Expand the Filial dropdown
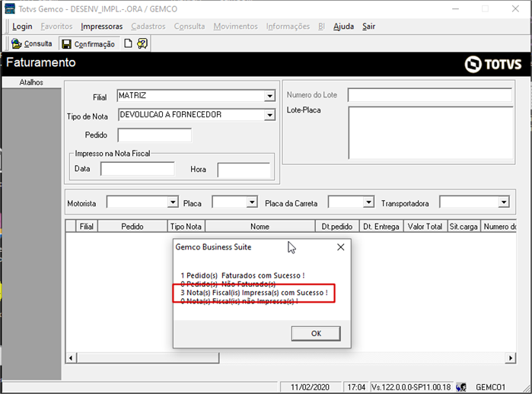The width and height of the screenshot is (532, 394). 269,96
